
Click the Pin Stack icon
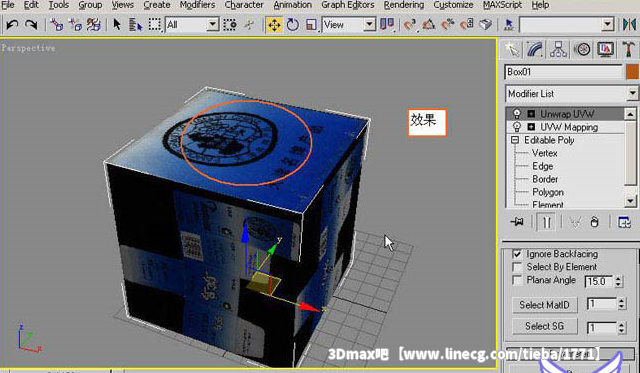click(x=517, y=222)
